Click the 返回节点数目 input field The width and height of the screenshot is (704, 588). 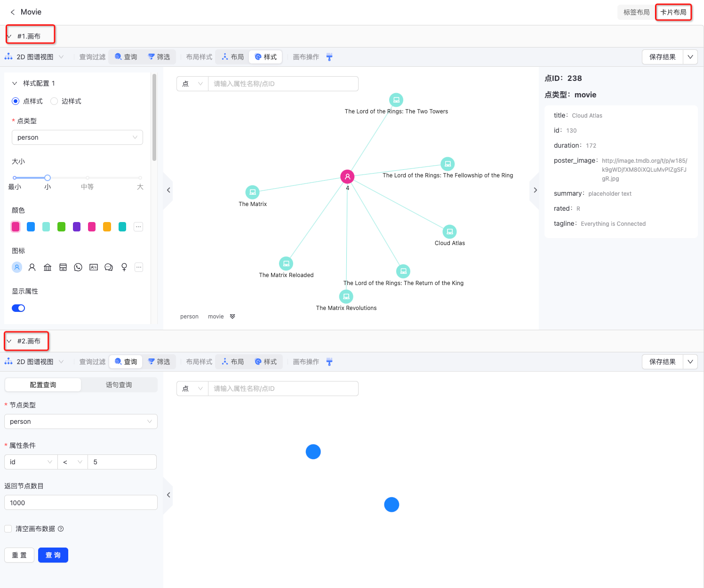[81, 502]
